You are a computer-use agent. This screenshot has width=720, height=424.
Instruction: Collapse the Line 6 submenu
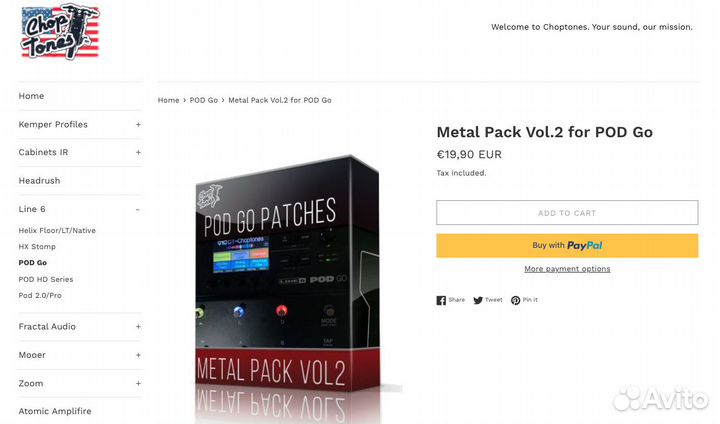[x=138, y=209]
